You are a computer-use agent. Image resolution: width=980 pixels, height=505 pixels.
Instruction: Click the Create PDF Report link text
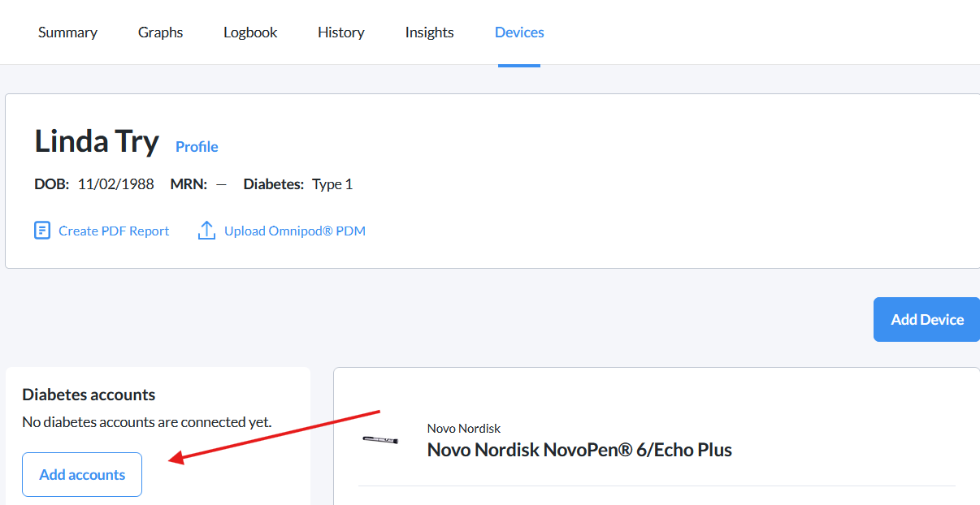click(114, 231)
